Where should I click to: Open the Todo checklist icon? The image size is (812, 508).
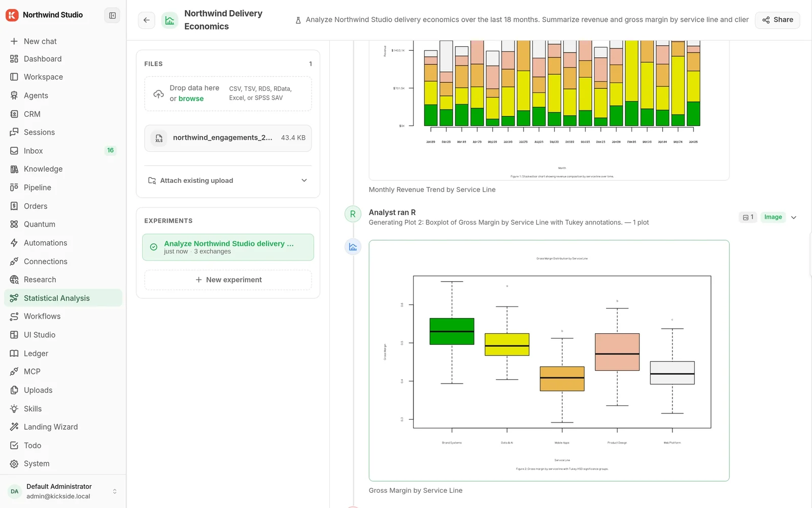(x=14, y=446)
